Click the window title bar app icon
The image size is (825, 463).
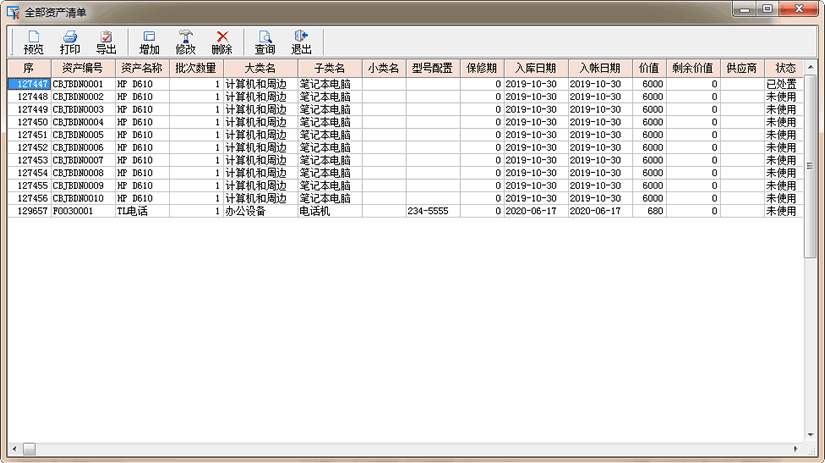[x=14, y=11]
